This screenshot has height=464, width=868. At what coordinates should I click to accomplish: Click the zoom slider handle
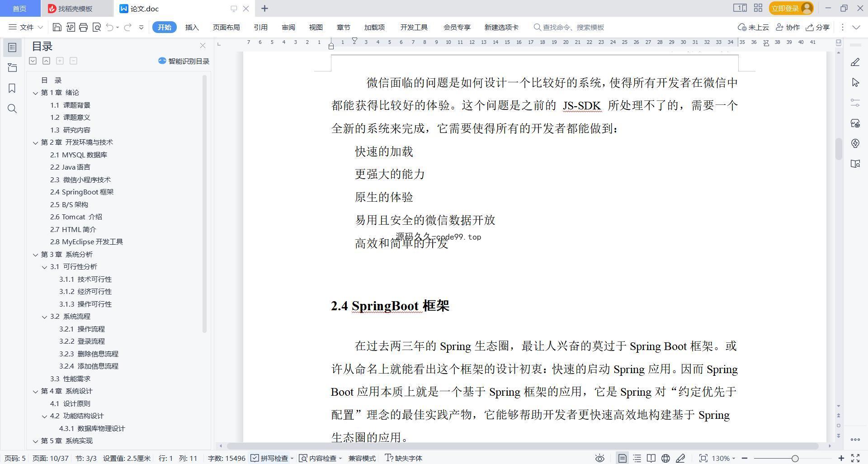(x=795, y=458)
